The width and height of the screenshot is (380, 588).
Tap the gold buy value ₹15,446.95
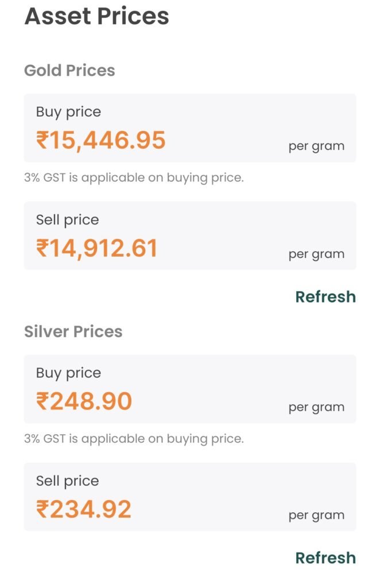click(101, 140)
